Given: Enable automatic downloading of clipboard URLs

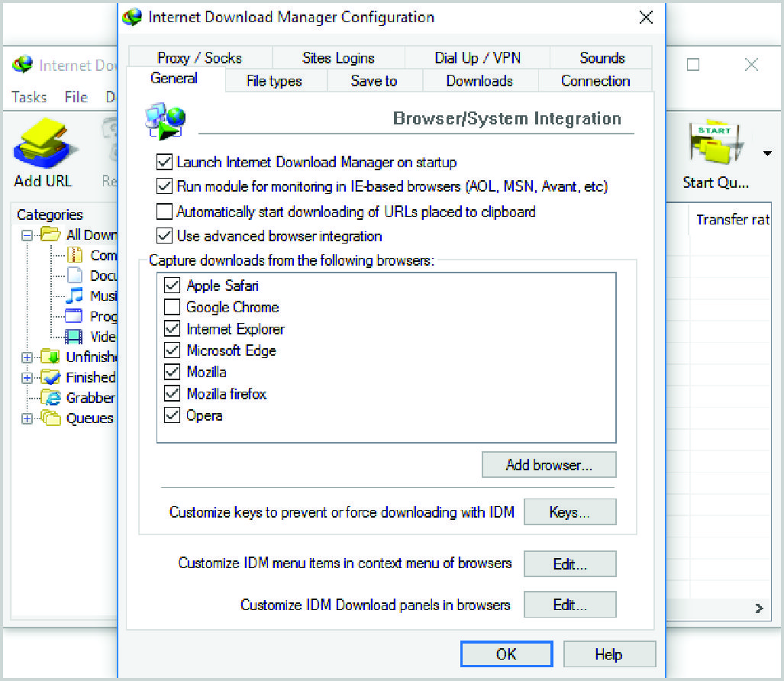Looking at the screenshot, I should point(164,211).
